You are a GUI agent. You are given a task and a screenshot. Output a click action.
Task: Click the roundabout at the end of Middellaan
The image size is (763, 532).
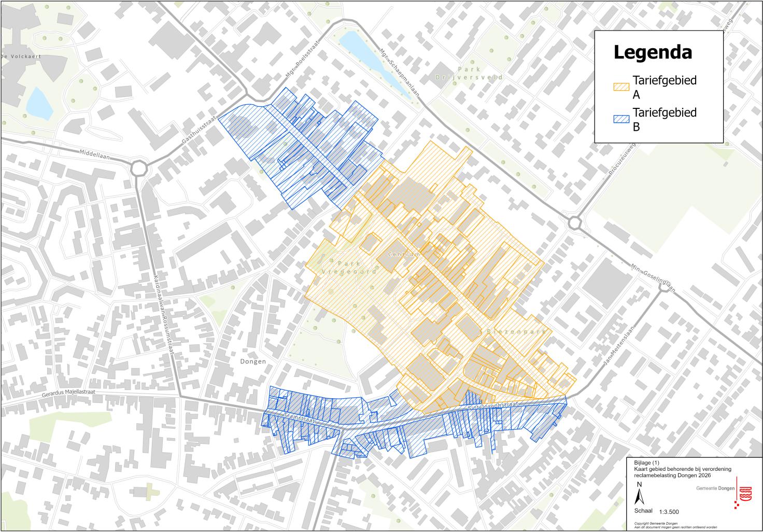pyautogui.click(x=138, y=169)
